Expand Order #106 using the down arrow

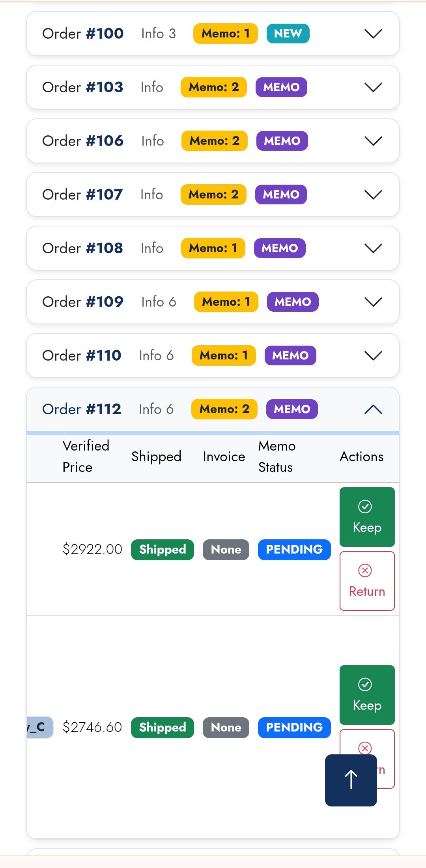tap(373, 141)
